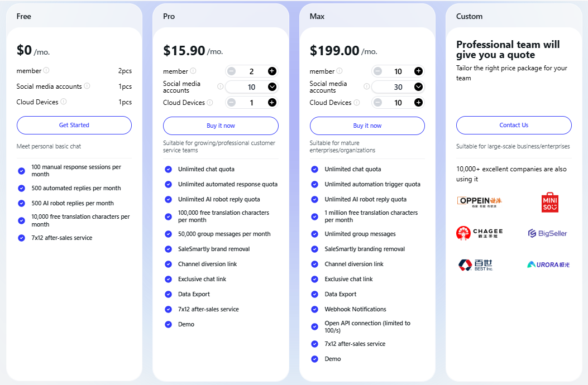Increase Max plan member count
The image size is (588, 385).
[419, 71]
